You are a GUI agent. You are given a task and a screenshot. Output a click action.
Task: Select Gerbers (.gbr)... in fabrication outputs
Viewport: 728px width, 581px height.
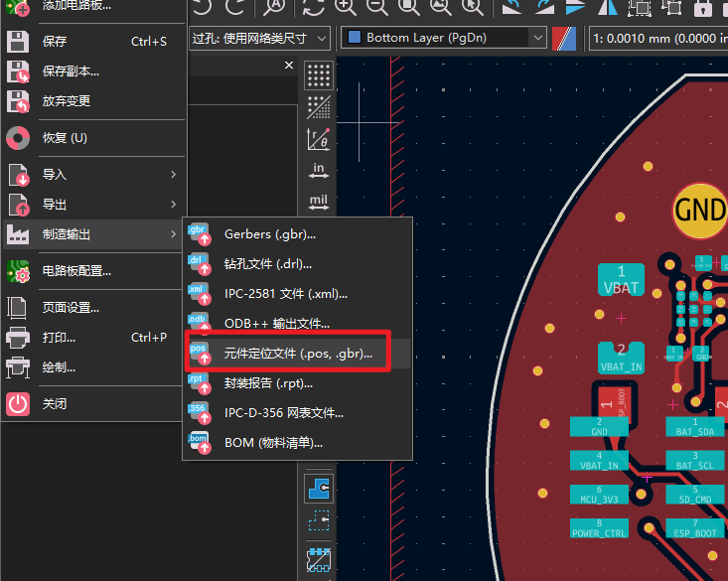pyautogui.click(x=297, y=234)
